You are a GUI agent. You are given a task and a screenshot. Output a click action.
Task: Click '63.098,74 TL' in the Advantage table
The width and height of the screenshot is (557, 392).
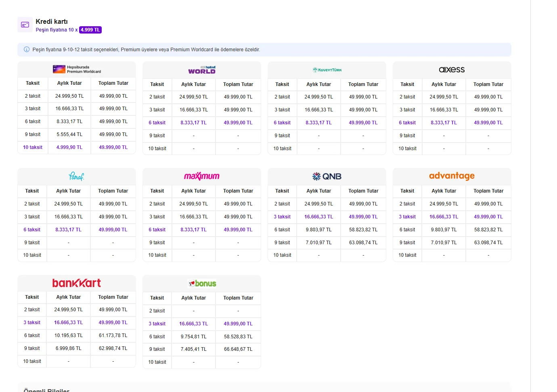coord(488,243)
